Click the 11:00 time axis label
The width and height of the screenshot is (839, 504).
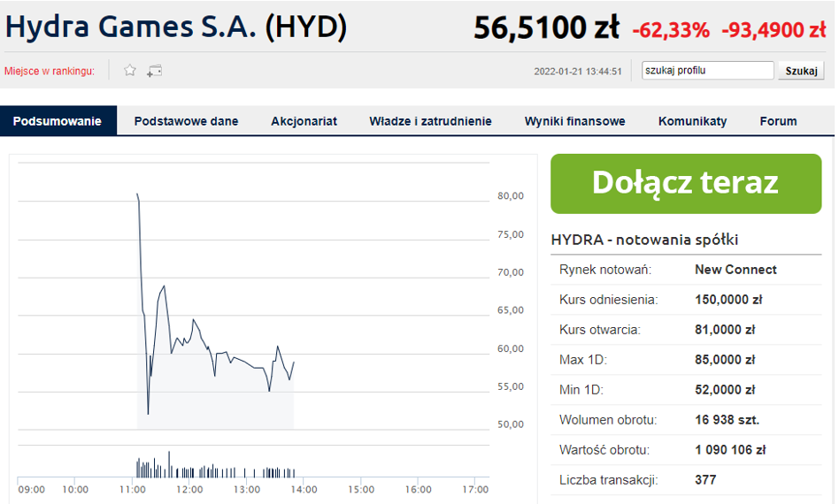click(x=132, y=490)
